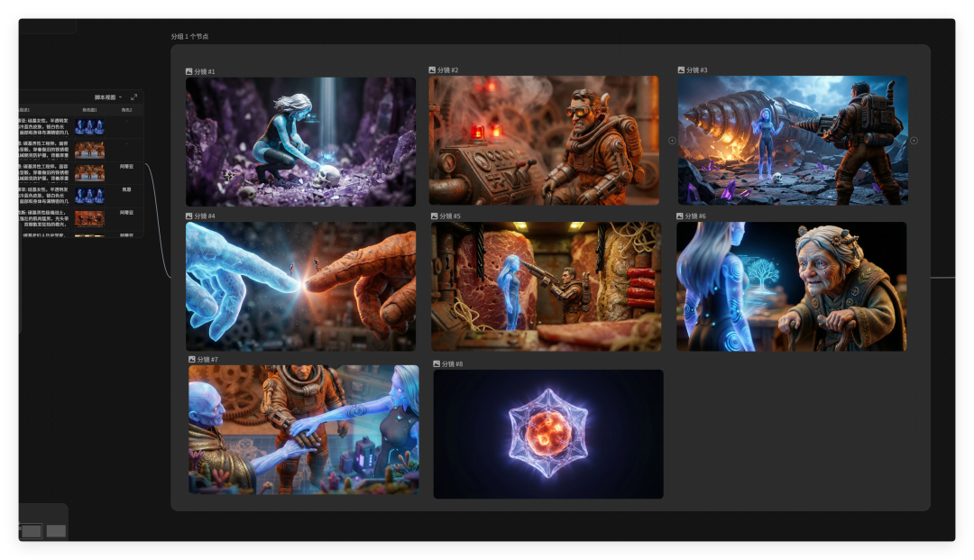
Task: Click the image icon beside 分镜 #4
Action: click(x=189, y=216)
